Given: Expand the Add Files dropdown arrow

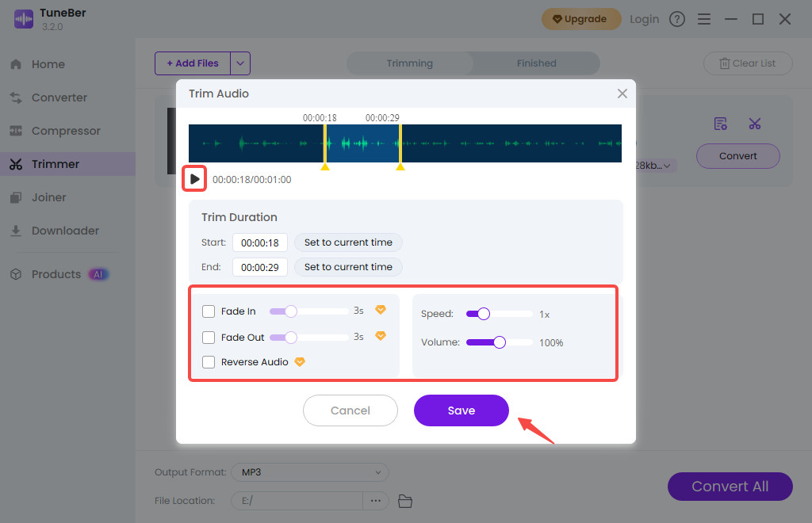Looking at the screenshot, I should [x=240, y=63].
